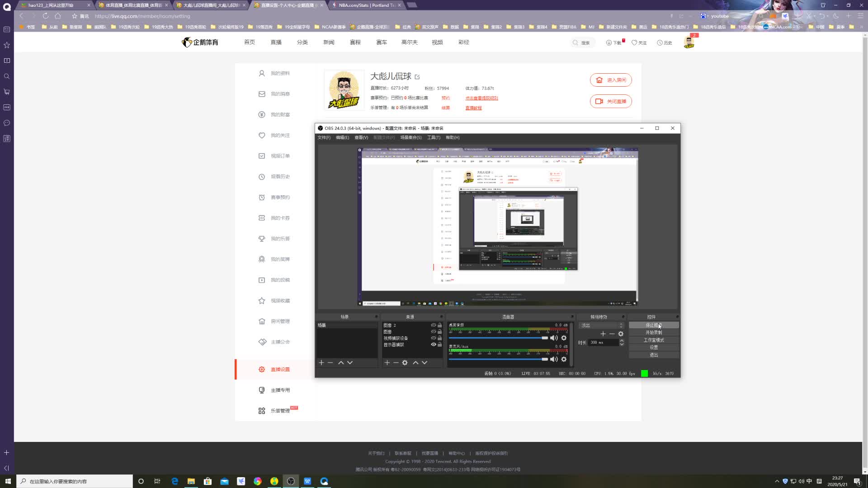
Task: Add transition with plus icon
Action: pos(603,333)
